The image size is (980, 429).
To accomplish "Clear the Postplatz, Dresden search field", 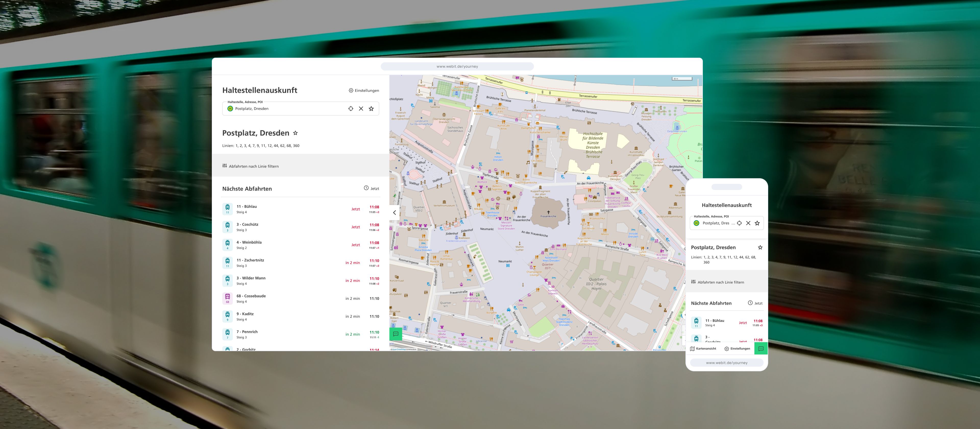I will (x=361, y=109).
